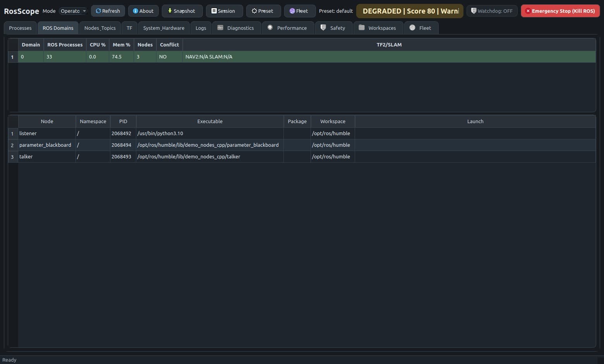Open the Mode dropdown
This screenshot has height=364, width=604.
73,11
